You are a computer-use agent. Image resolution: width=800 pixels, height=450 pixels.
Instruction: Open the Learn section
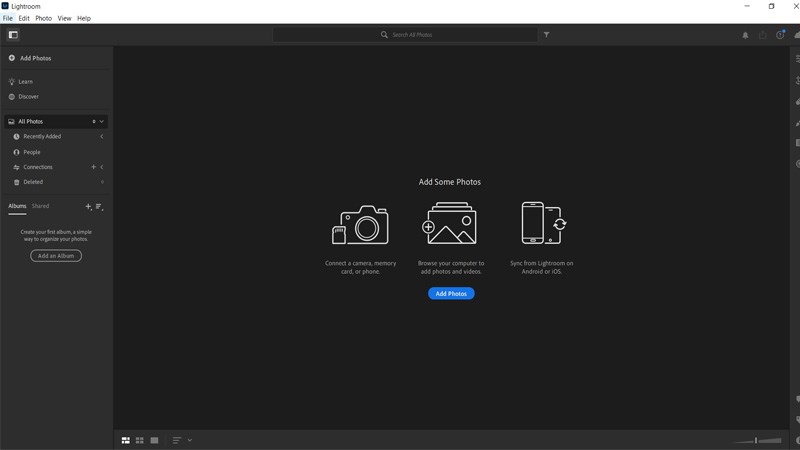(x=25, y=82)
